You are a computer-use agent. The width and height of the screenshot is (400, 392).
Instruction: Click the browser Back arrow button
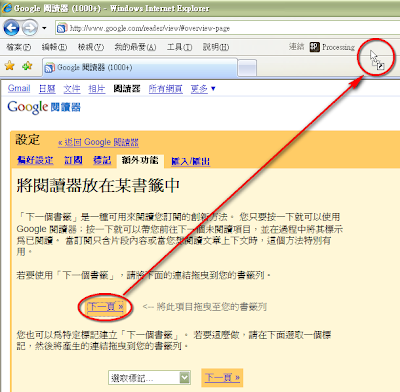pyautogui.click(x=11, y=28)
